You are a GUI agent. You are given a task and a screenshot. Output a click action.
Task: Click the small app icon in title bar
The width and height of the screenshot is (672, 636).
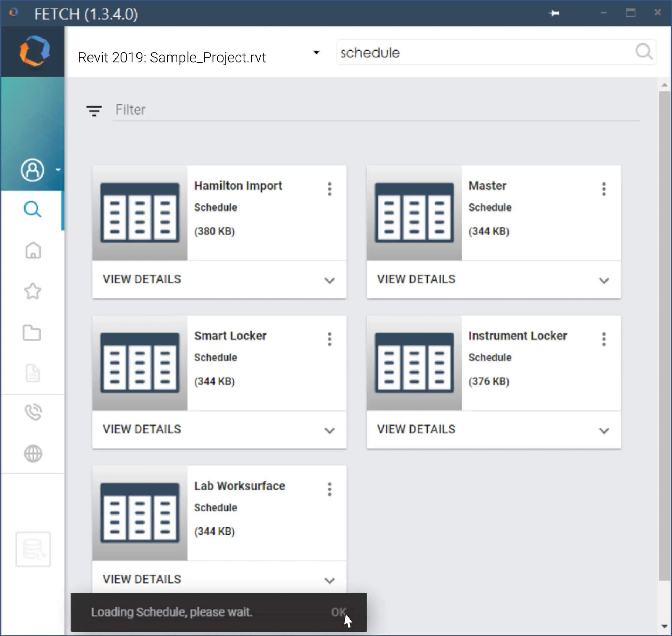pyautogui.click(x=13, y=13)
